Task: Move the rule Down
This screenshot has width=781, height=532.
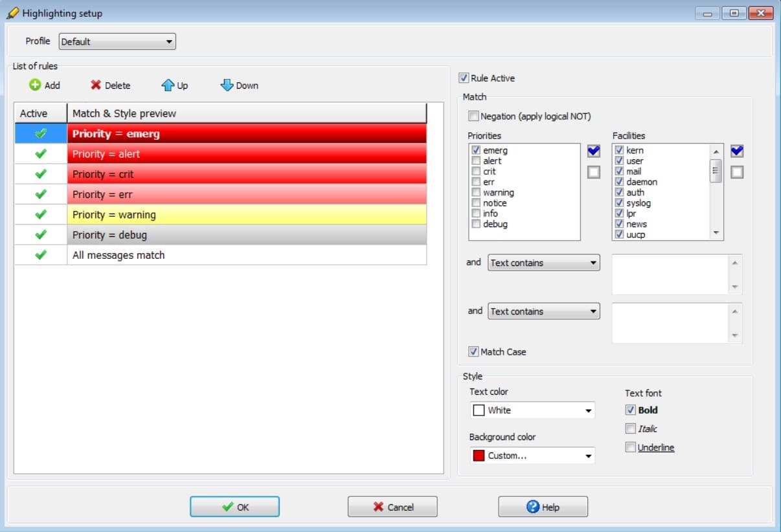Action: coord(240,85)
